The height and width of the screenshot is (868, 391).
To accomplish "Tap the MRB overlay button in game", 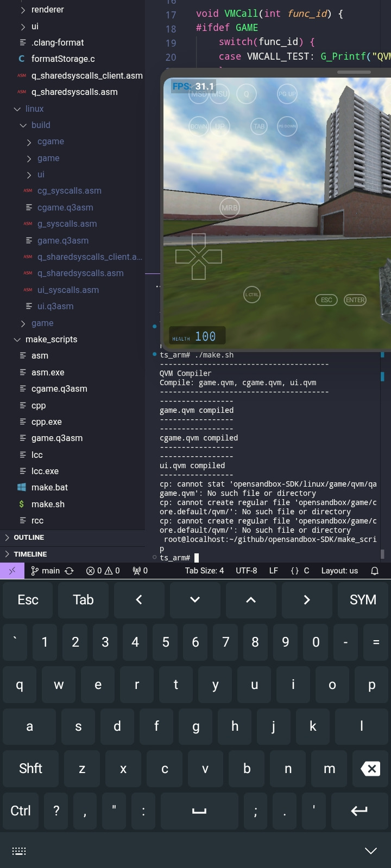I will (x=229, y=208).
